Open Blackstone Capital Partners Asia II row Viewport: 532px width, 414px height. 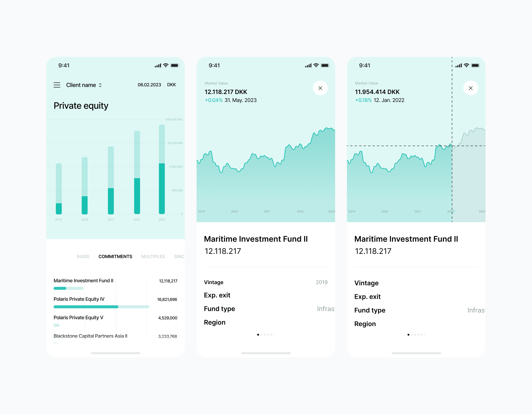(x=90, y=336)
